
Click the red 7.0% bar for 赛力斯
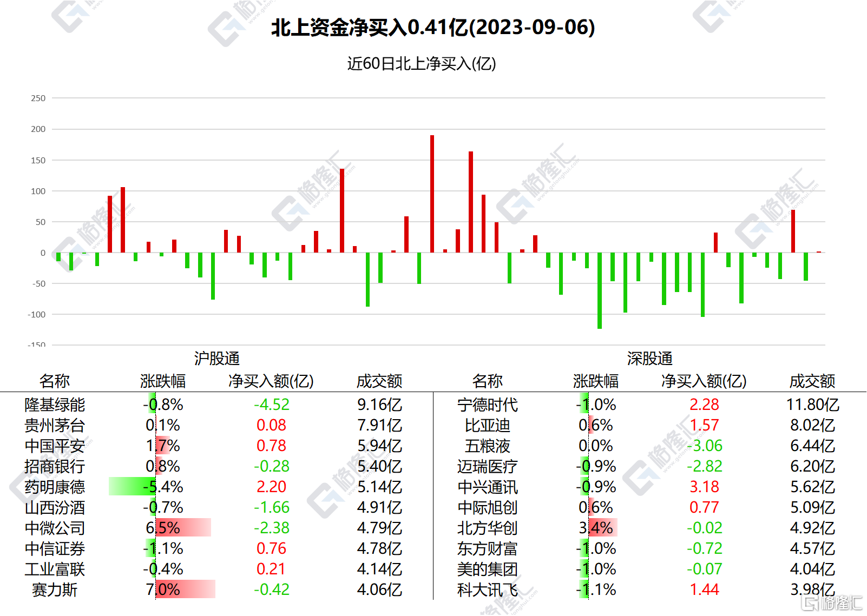pos(185,589)
